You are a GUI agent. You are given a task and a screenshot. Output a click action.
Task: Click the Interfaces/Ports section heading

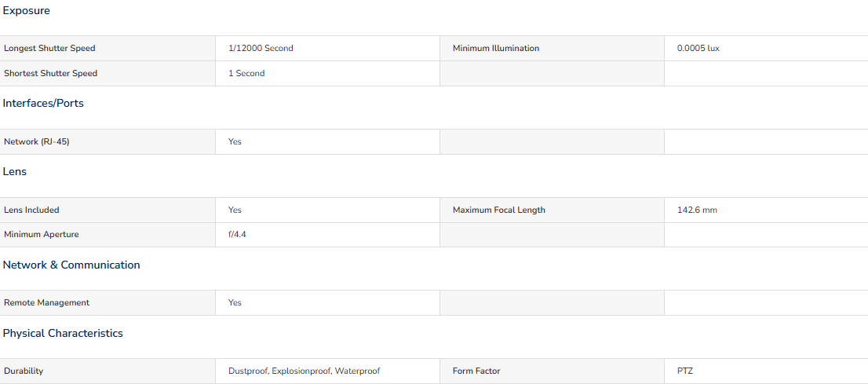click(43, 103)
